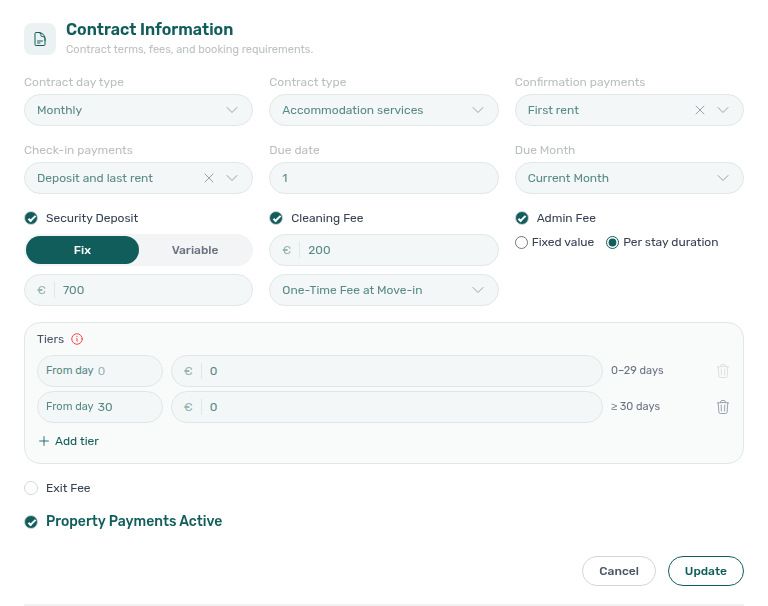768x606 pixels.
Task: Toggle the Cleaning Fee checkbox
Action: [276, 218]
